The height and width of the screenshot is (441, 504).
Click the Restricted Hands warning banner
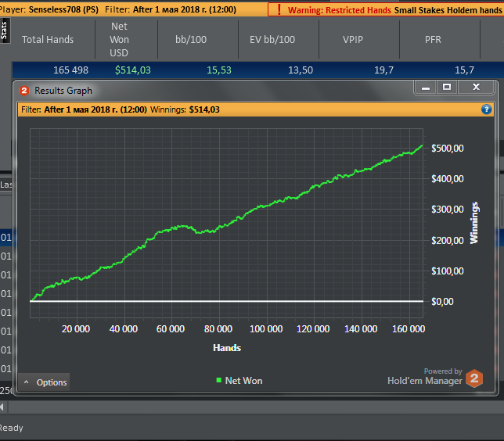(x=386, y=9)
